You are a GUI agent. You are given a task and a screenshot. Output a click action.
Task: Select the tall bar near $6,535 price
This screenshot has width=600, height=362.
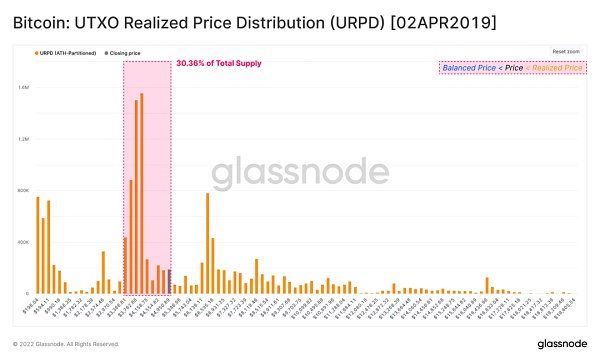pos(207,243)
